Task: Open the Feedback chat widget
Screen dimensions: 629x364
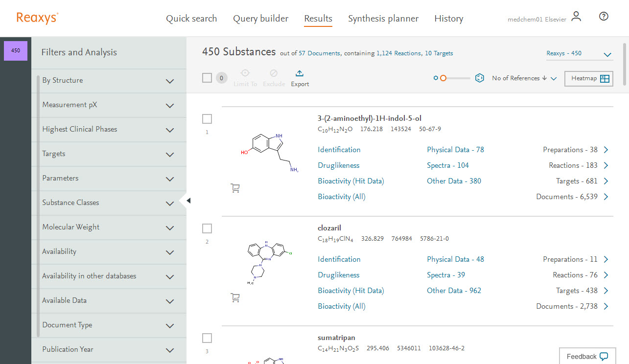Action: (x=587, y=356)
